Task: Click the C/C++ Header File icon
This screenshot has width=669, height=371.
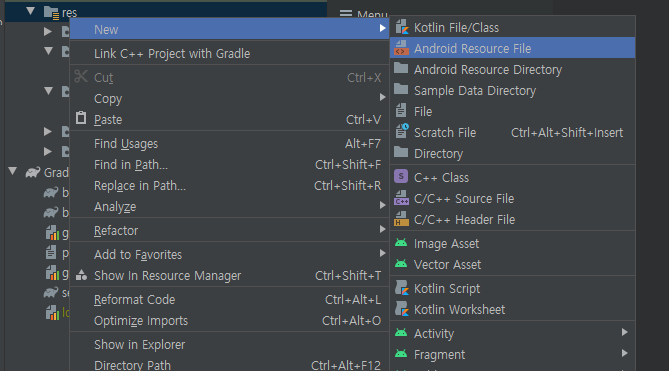Action: point(401,219)
